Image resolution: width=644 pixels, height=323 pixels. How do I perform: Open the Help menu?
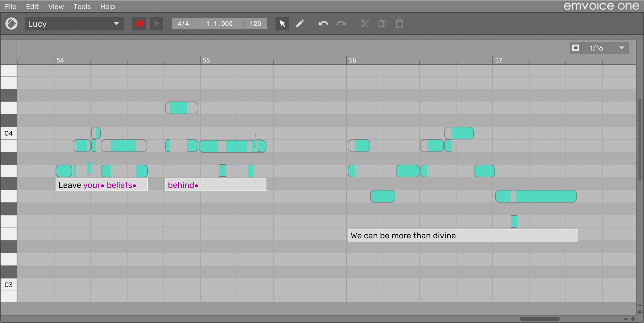[107, 6]
